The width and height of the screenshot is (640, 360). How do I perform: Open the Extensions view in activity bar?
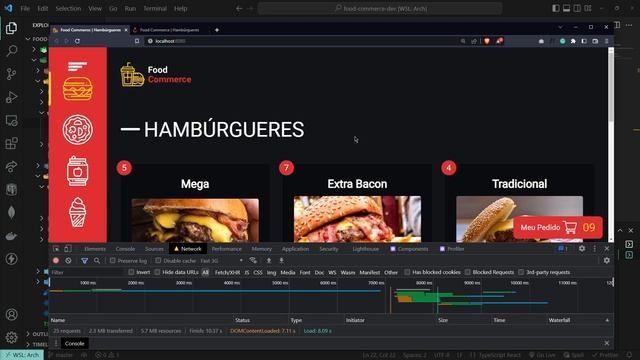pyautogui.click(x=11, y=143)
